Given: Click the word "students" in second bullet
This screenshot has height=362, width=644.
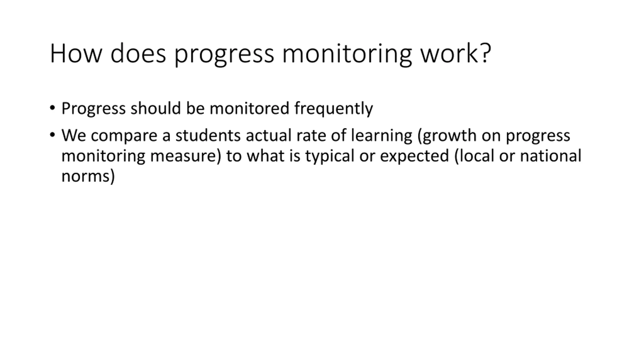Looking at the screenshot, I should tap(208, 135).
